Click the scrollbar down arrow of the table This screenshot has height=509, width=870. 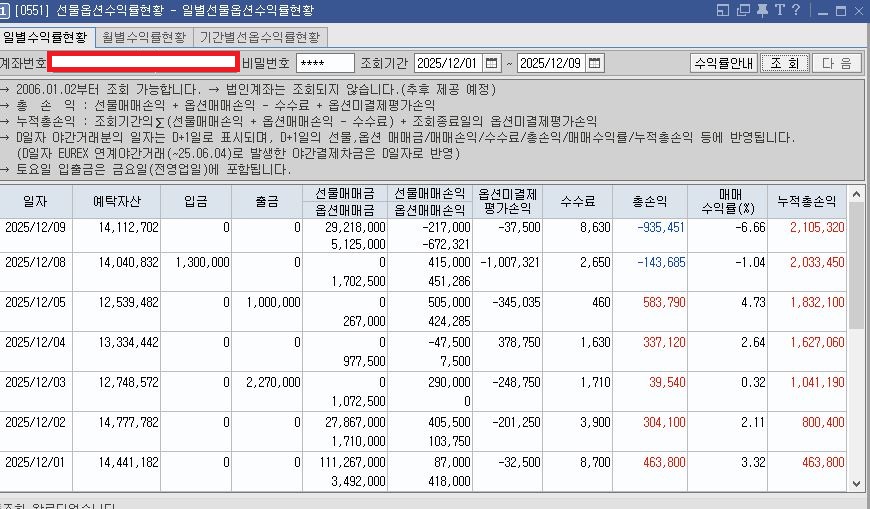(x=856, y=483)
